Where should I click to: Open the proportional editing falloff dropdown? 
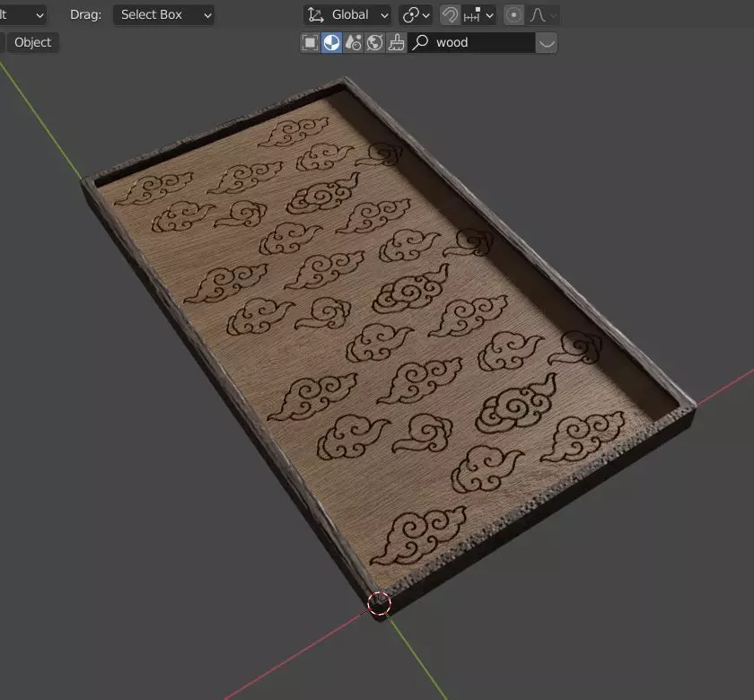coord(542,15)
